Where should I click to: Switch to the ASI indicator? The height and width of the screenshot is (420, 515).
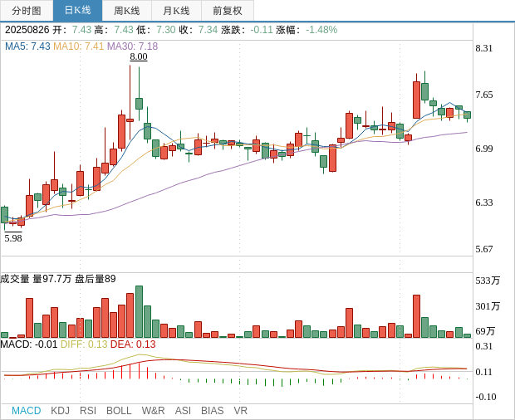click(183, 411)
